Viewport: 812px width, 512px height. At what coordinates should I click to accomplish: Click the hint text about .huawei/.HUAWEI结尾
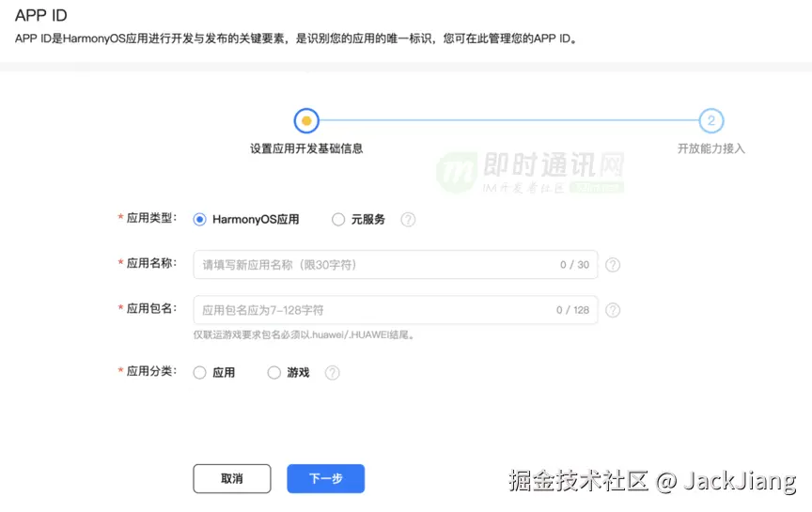click(x=304, y=335)
